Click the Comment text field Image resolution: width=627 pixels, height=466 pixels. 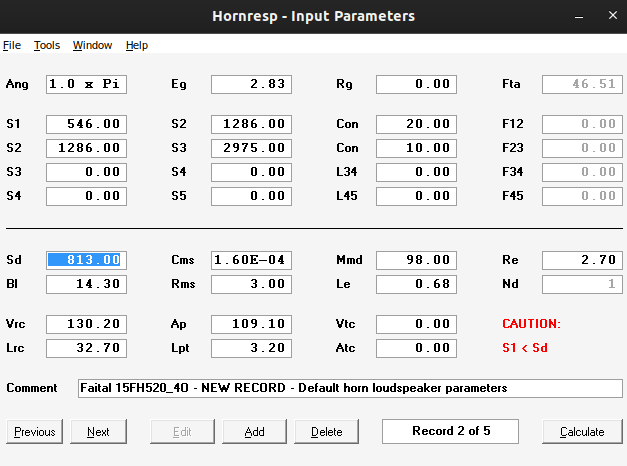click(350, 388)
